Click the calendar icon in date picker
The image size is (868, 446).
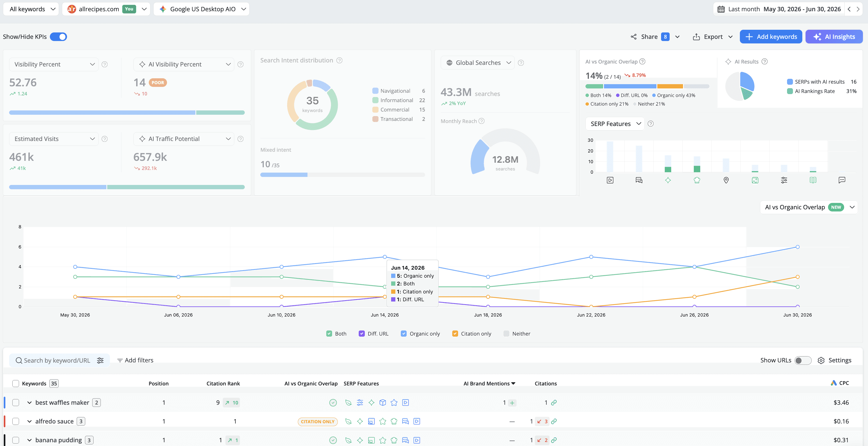click(x=721, y=9)
